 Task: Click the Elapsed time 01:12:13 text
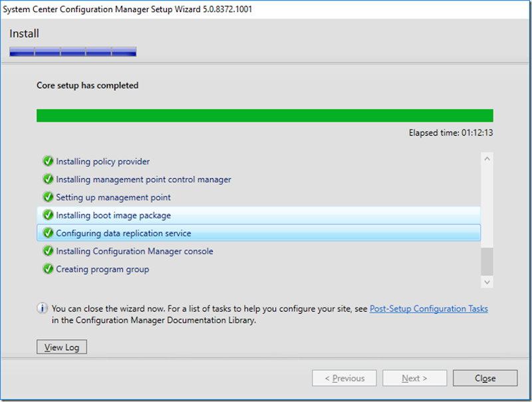[451, 132]
